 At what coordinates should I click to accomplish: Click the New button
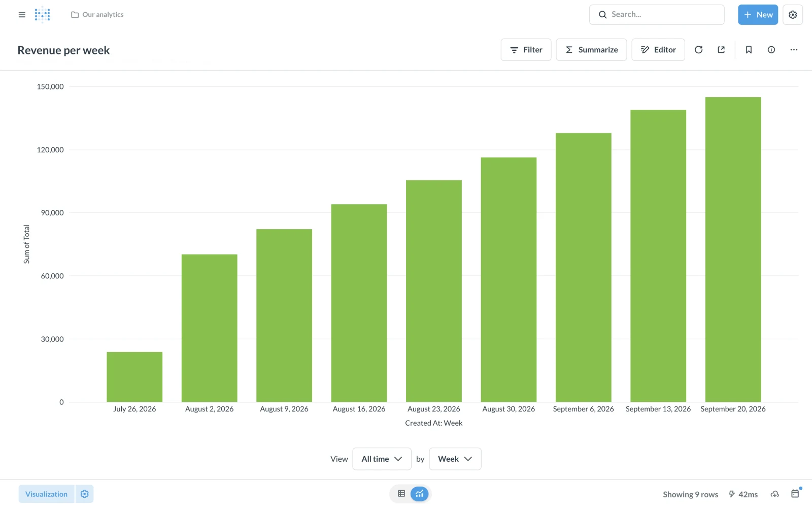[x=758, y=15]
